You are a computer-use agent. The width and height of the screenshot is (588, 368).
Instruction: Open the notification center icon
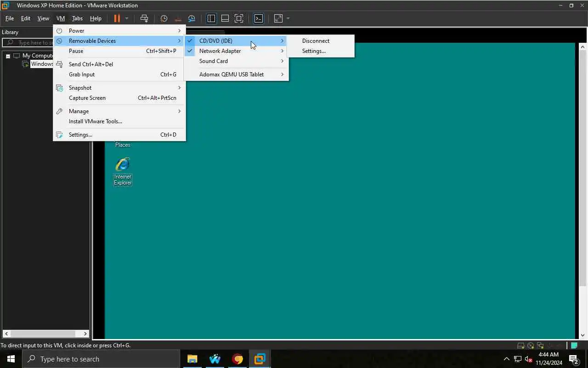point(573,359)
